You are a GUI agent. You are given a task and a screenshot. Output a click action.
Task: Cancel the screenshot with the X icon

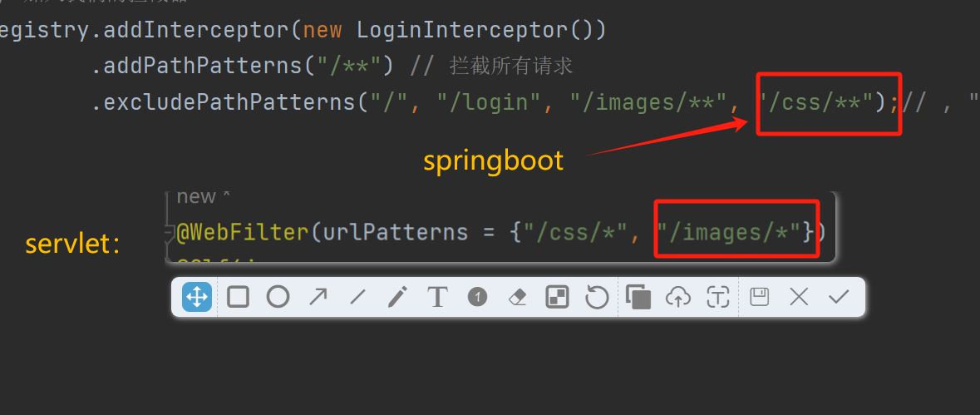[x=799, y=297]
